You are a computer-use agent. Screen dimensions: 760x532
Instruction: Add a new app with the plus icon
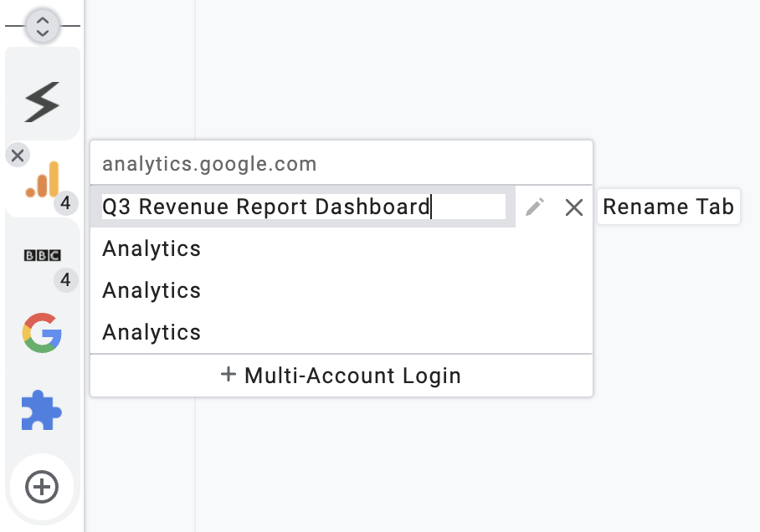[x=42, y=487]
